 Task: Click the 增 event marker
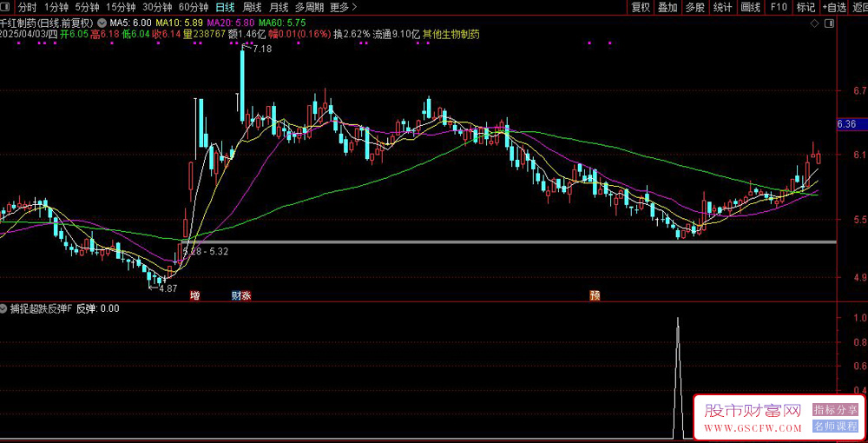[x=194, y=295]
